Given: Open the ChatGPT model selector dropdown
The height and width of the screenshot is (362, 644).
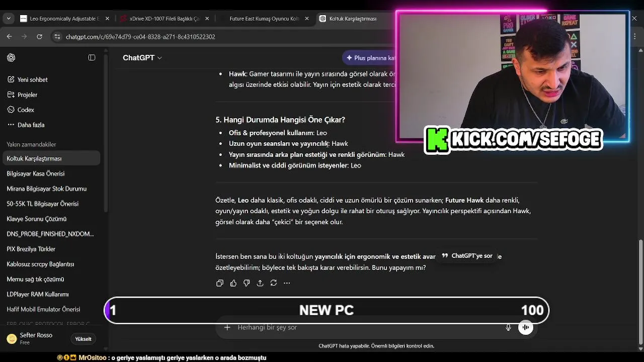Looking at the screenshot, I should tap(142, 58).
